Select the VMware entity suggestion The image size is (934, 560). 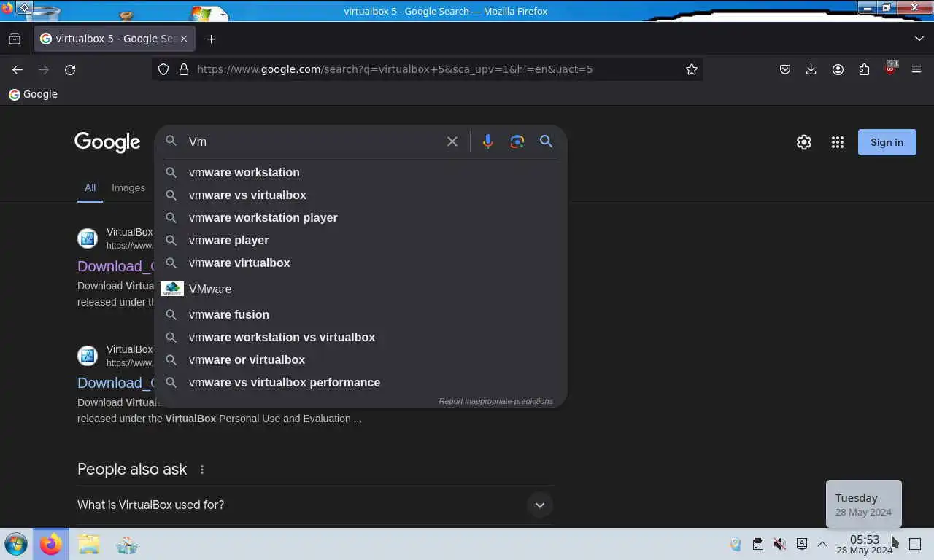pyautogui.click(x=360, y=289)
